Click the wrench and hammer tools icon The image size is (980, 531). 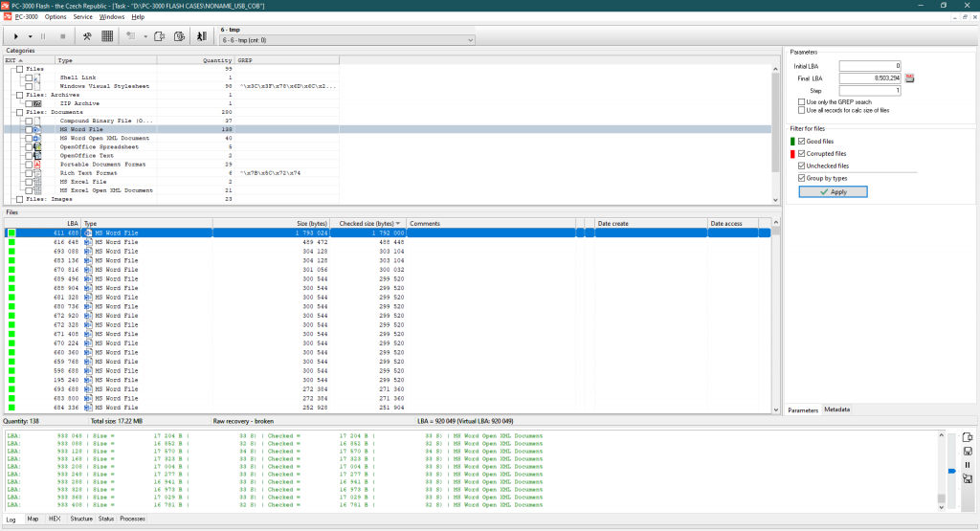pyautogui.click(x=86, y=36)
